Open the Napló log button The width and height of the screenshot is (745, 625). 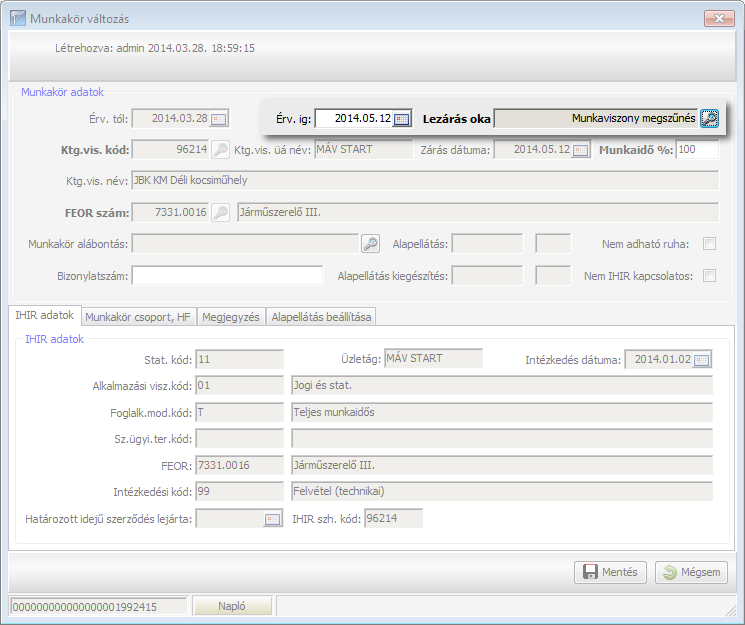pos(232,606)
